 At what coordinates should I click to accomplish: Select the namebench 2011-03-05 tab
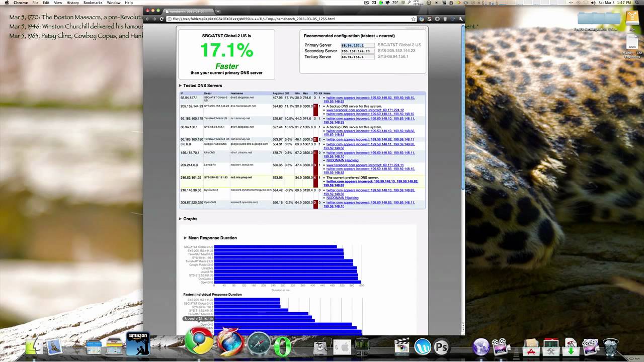[189, 11]
